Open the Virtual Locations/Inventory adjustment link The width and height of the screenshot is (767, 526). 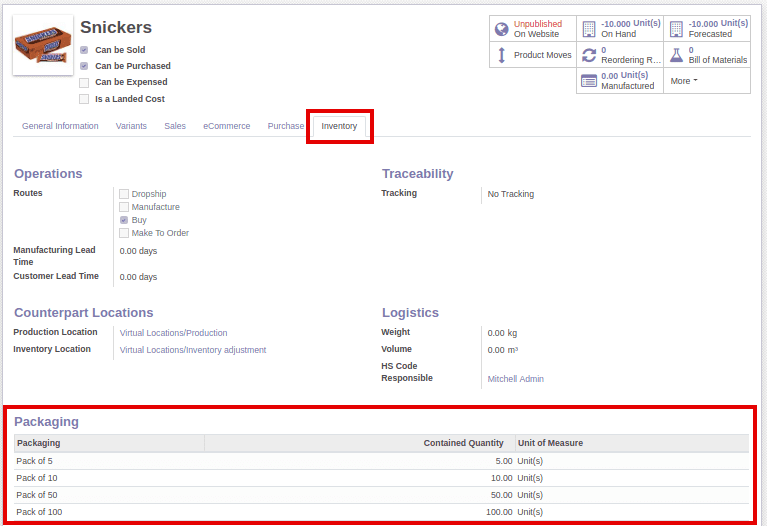tap(193, 350)
